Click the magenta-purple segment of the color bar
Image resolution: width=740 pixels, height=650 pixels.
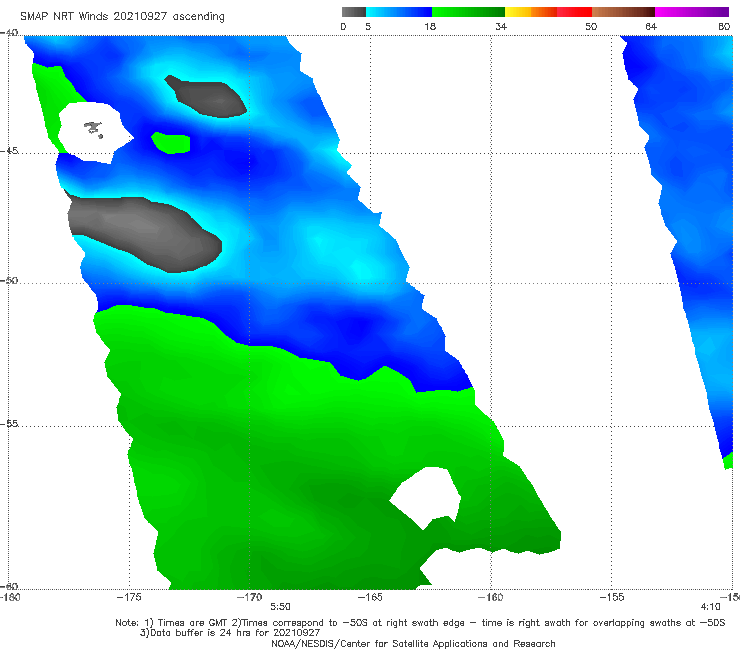[692, 12]
